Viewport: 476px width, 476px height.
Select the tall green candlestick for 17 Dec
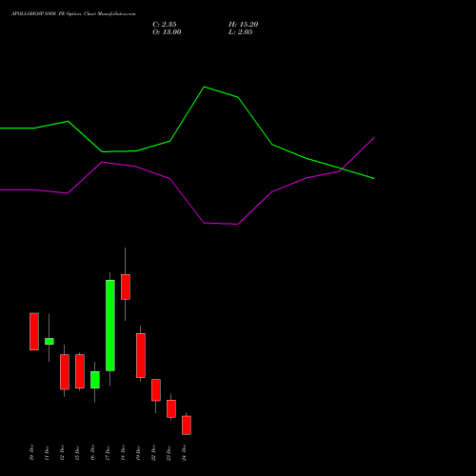(x=110, y=326)
